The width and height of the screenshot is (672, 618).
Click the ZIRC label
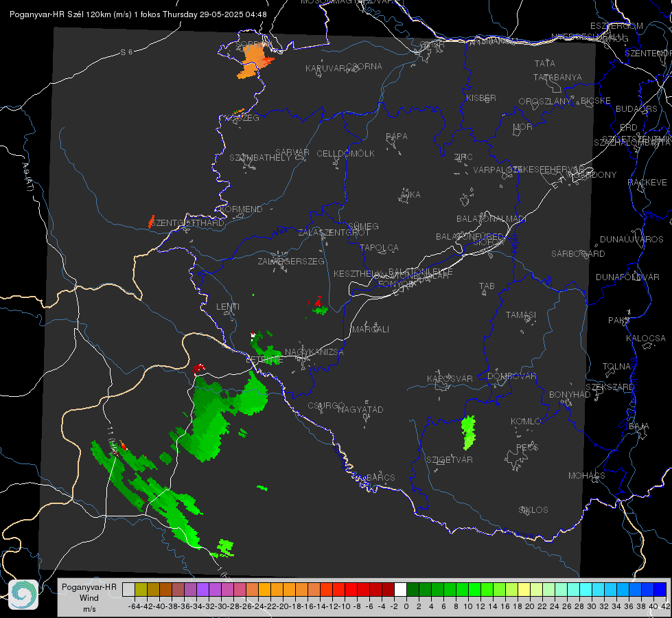[463, 157]
